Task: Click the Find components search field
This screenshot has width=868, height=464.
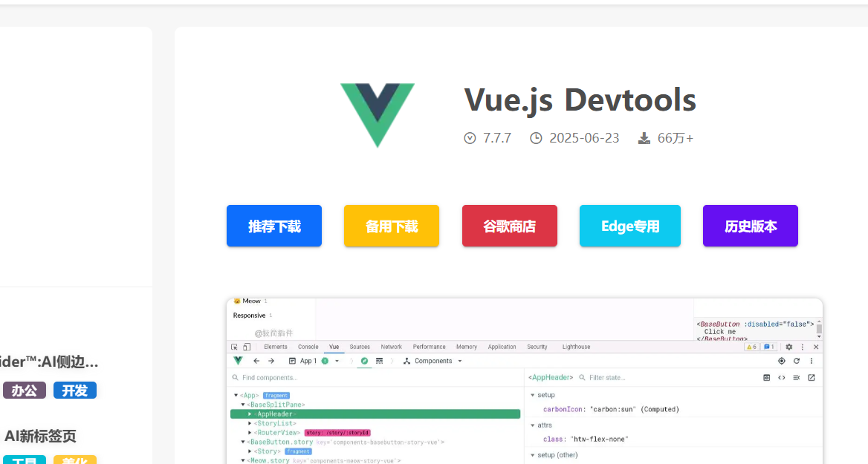Action: click(377, 378)
